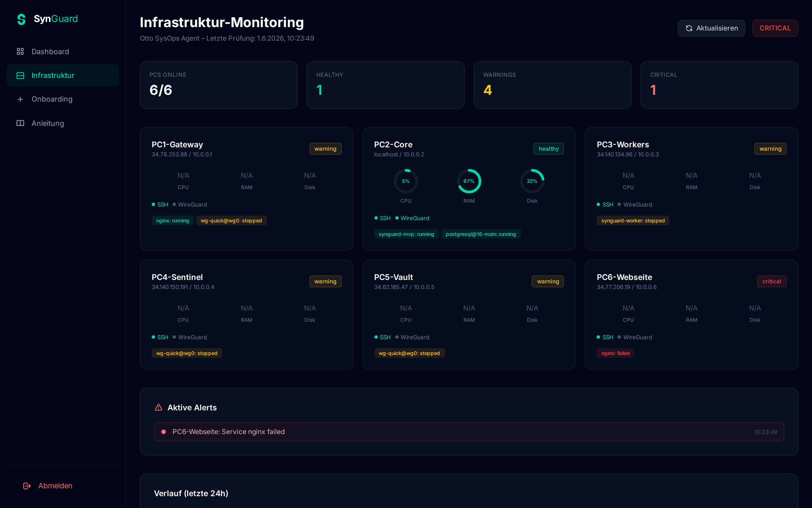Click PC5-Vault warning badge
This screenshot has height=508, width=812.
pyautogui.click(x=548, y=282)
